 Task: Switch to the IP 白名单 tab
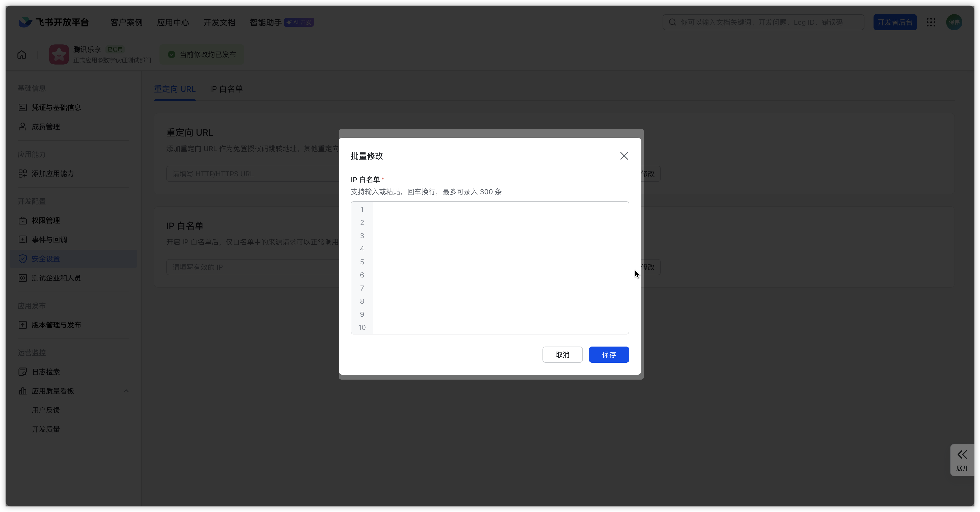[x=226, y=89]
